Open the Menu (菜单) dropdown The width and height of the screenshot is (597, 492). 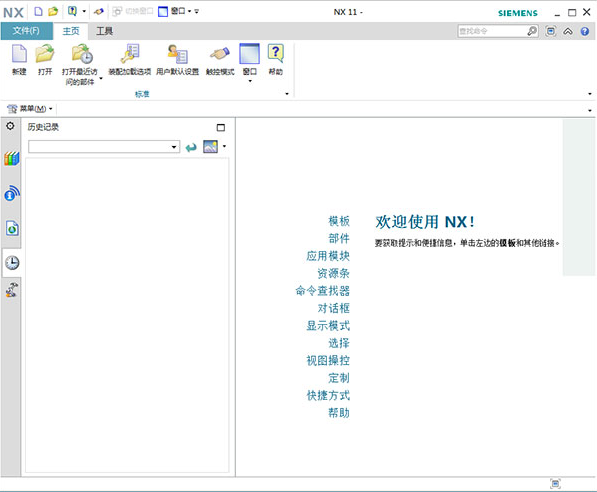(x=30, y=109)
